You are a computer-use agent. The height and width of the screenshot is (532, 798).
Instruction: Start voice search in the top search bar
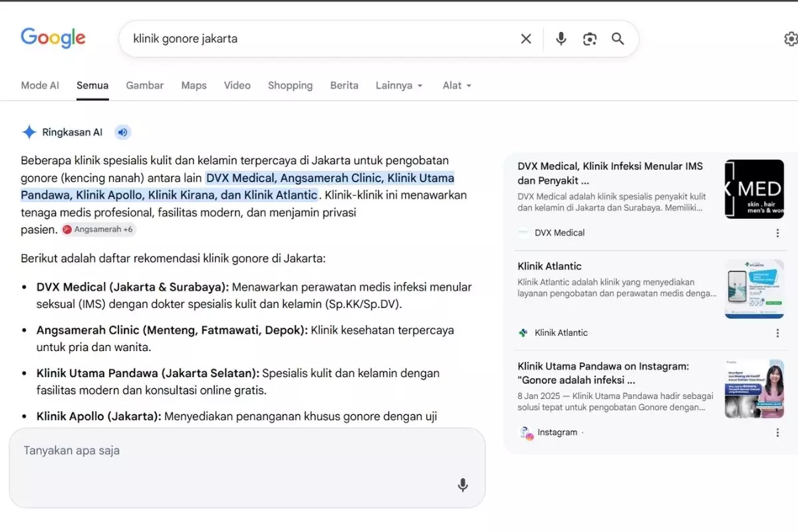(561, 39)
